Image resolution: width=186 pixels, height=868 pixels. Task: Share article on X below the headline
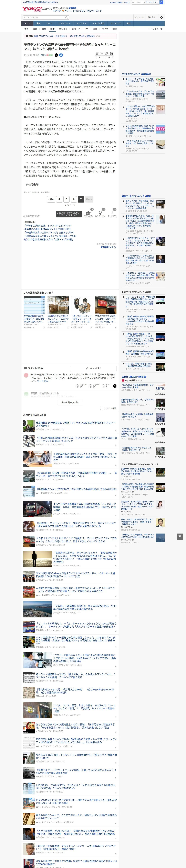click(x=56, y=55)
